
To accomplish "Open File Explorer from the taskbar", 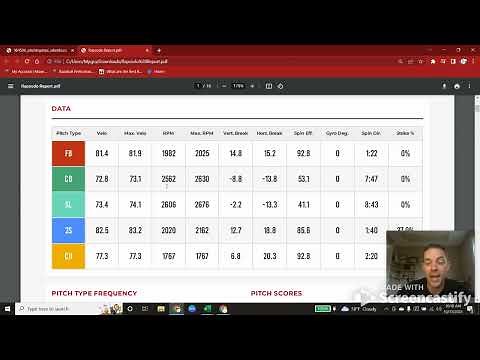I will pyautogui.click(x=161, y=309).
